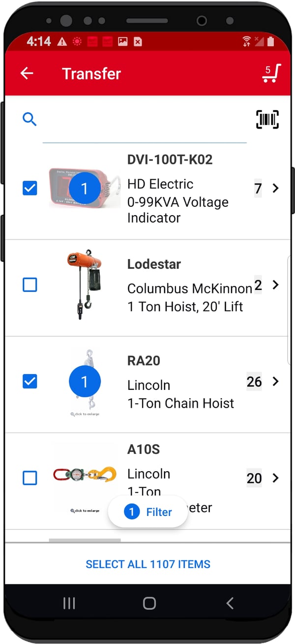
Task: Open the RA20 item chevron
Action: click(x=275, y=382)
